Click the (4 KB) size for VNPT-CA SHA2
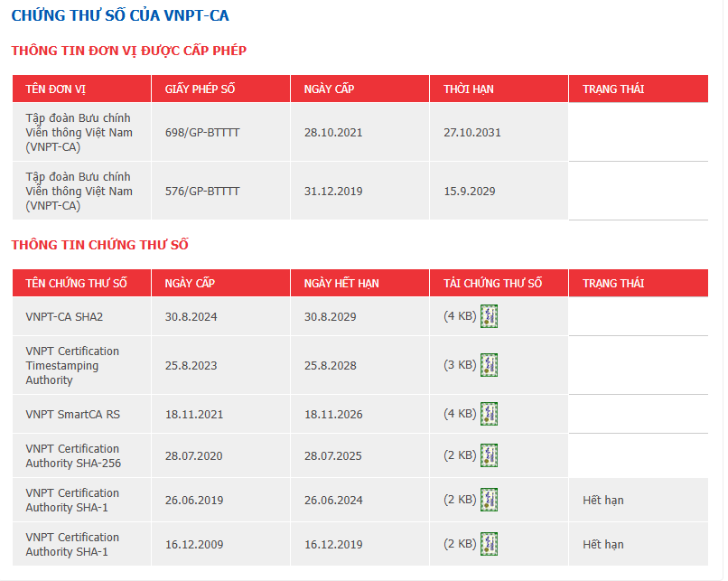This screenshot has height=581, width=728. click(460, 316)
